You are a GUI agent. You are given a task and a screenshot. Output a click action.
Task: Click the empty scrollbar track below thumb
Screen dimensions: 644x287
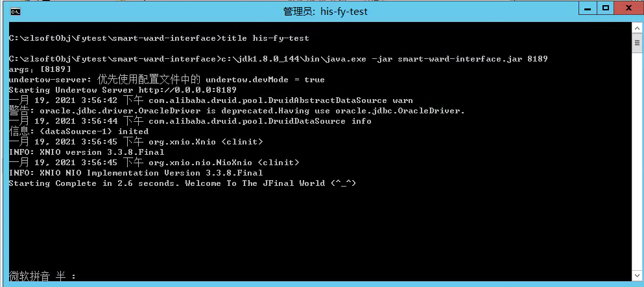pos(637,160)
